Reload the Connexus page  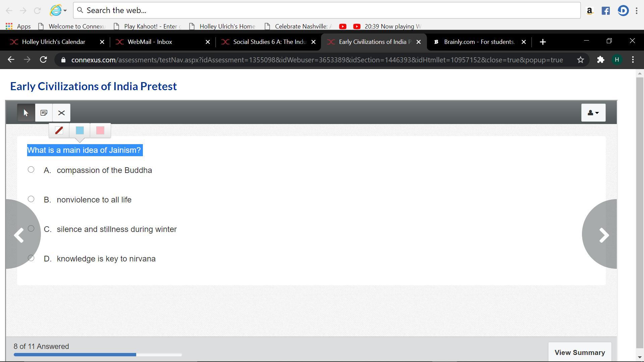pos(43,60)
